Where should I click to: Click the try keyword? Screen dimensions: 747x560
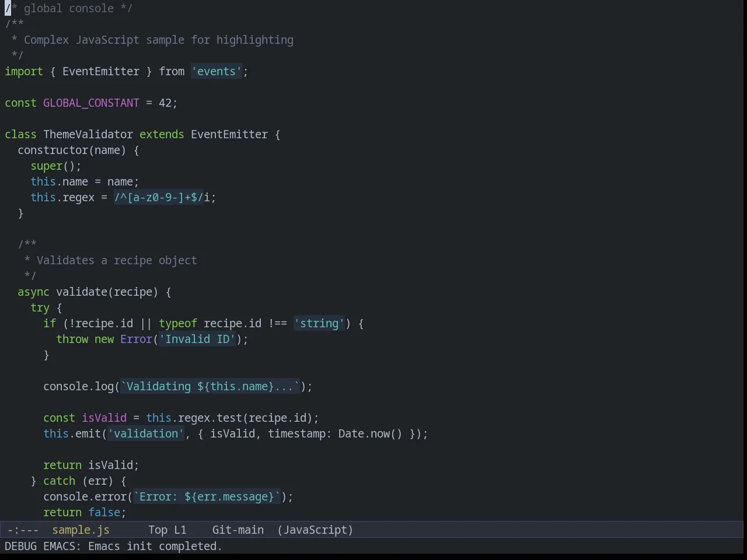click(40, 307)
